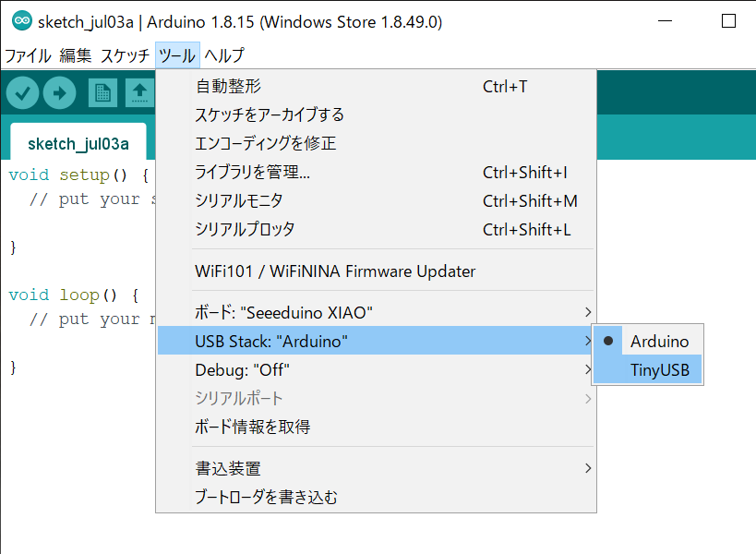Maximize the Arduino window
The height and width of the screenshot is (554, 756).
point(728,20)
